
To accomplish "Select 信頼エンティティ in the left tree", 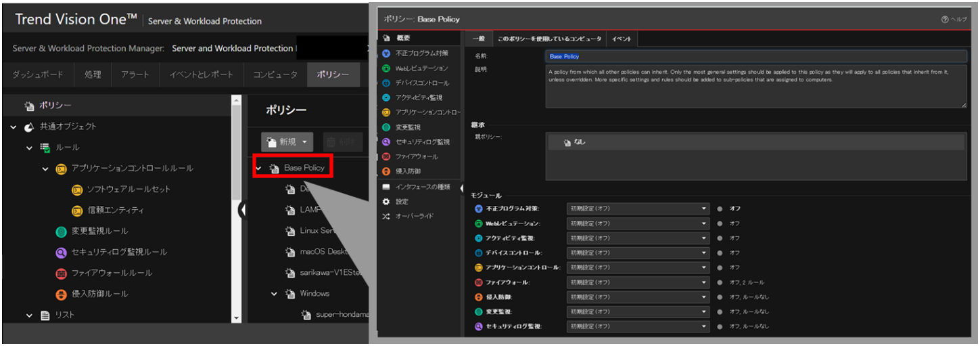I will tap(115, 210).
